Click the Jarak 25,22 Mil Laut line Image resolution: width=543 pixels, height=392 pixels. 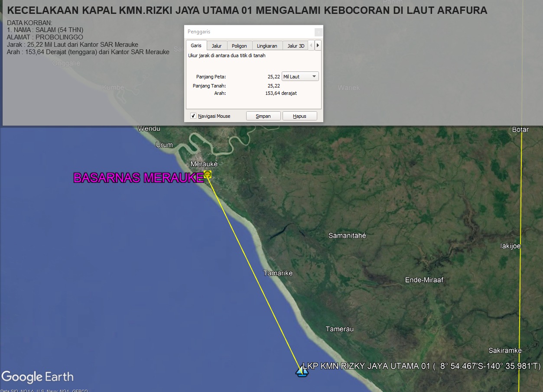click(x=73, y=45)
